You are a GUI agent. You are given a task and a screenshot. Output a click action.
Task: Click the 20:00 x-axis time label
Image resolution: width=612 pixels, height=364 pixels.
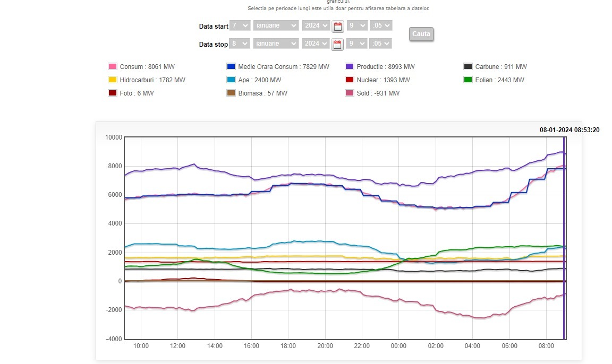click(x=325, y=345)
